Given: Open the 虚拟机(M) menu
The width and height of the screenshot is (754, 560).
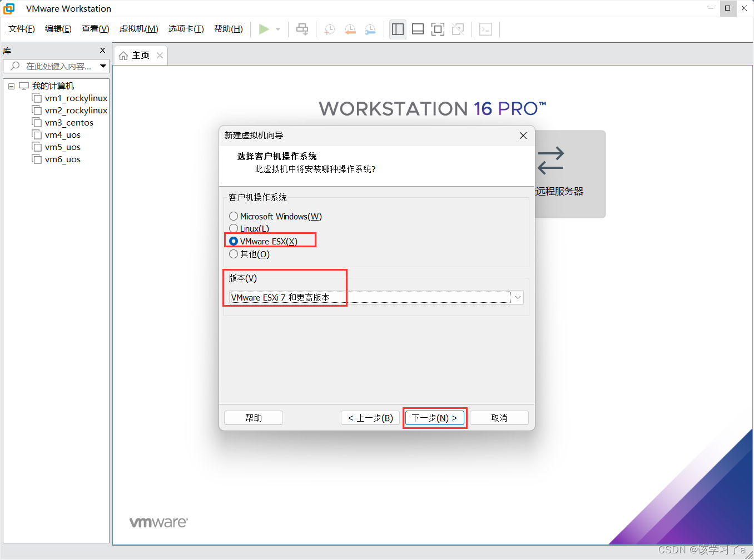Looking at the screenshot, I should 139,29.
